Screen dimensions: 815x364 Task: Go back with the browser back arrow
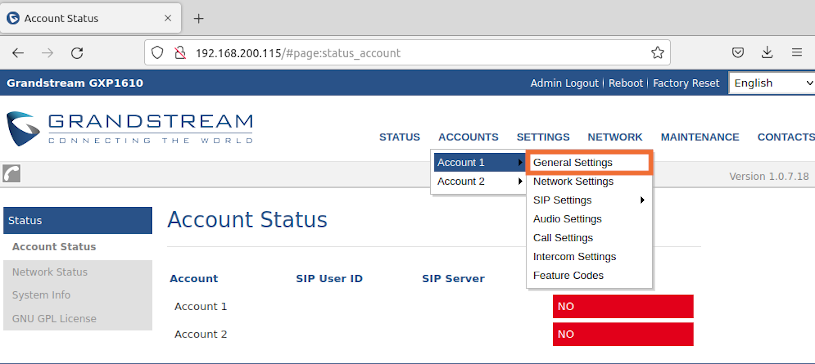click(18, 53)
